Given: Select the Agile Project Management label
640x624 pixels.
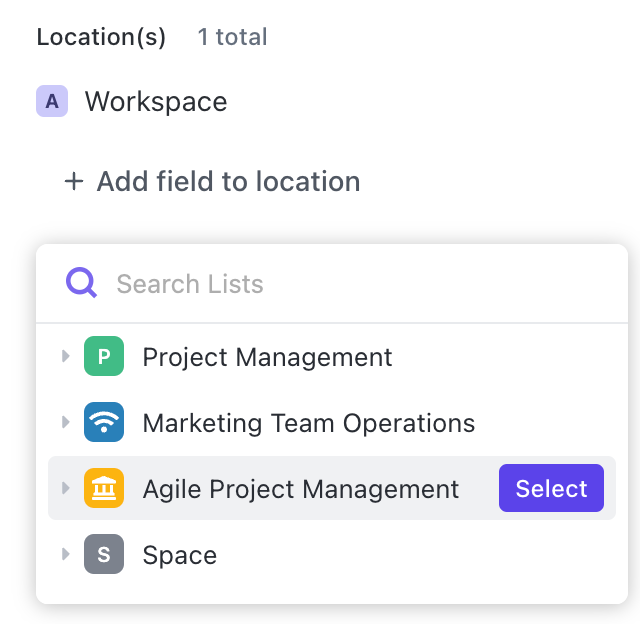Looking at the screenshot, I should click(x=300, y=489).
